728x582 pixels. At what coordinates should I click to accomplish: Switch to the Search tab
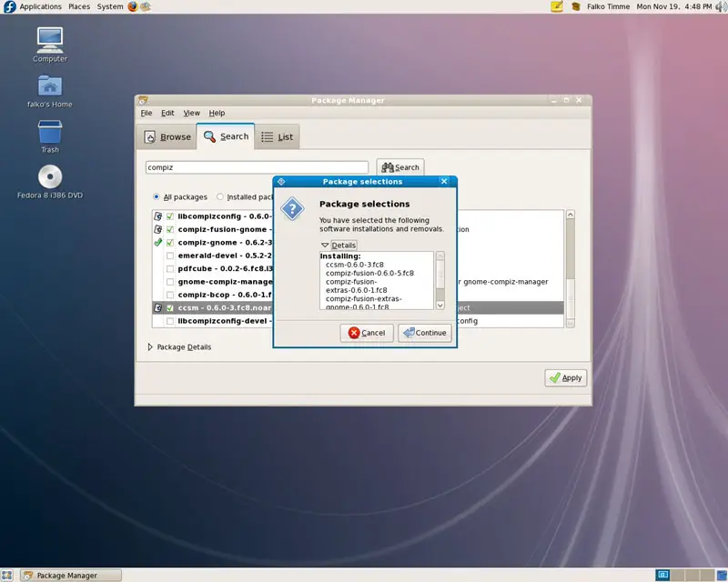226,136
